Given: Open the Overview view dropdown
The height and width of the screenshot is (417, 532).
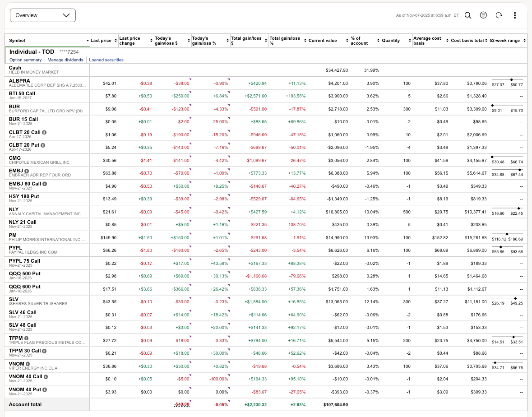Looking at the screenshot, I should [43, 15].
